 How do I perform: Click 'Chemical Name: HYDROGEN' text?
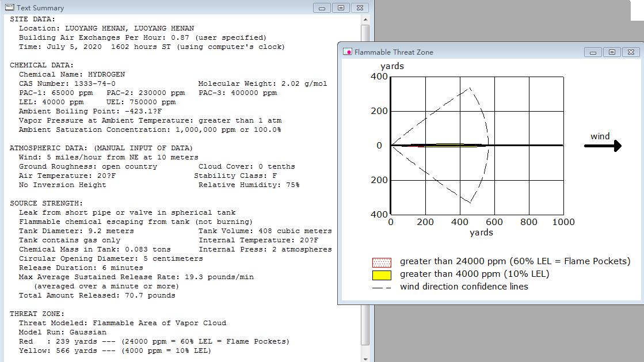point(72,74)
